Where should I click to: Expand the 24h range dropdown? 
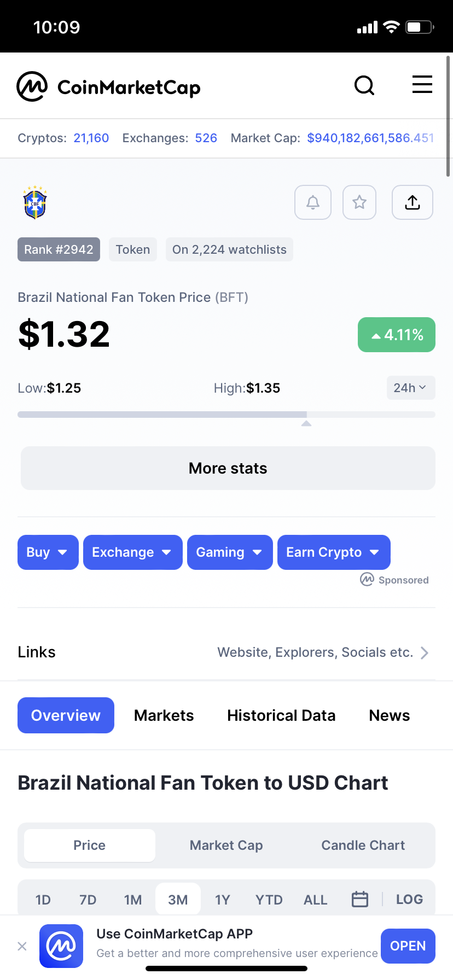(x=411, y=388)
